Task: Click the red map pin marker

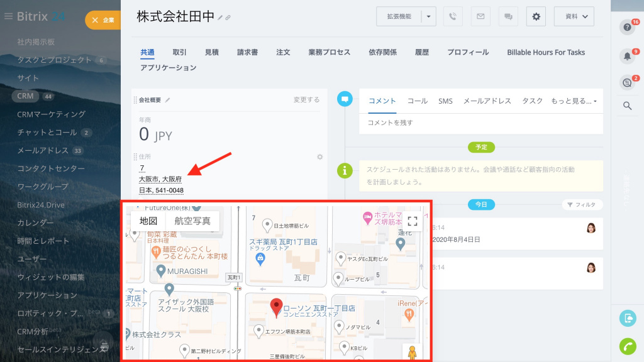Action: pos(277,308)
